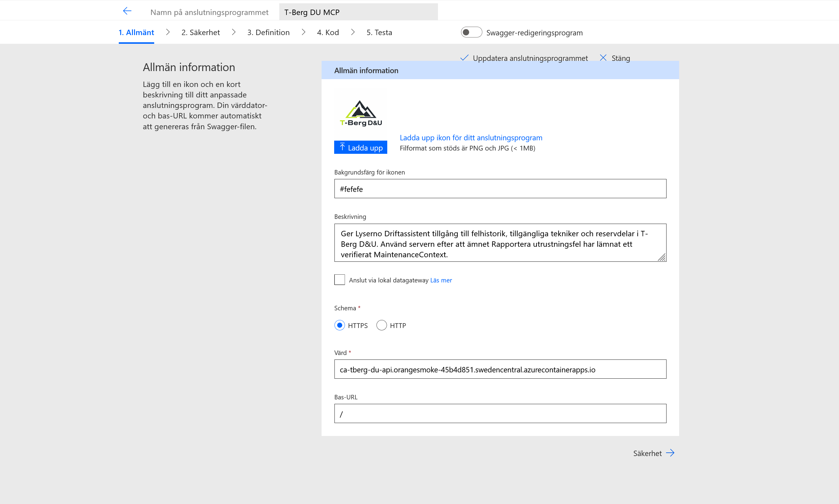Click the X icon beside Stäng
This screenshot has width=839, height=504.
click(603, 58)
